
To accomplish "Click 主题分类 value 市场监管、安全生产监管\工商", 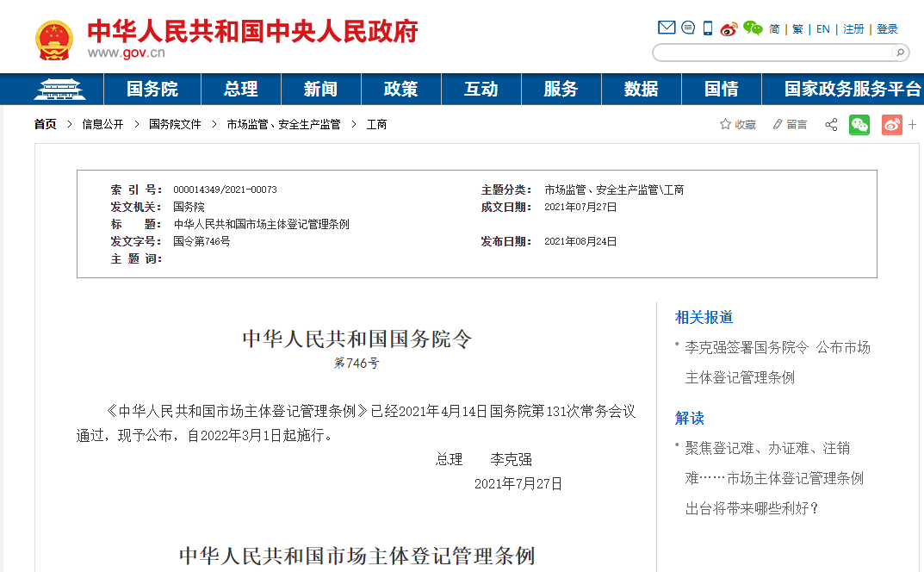I will pyautogui.click(x=614, y=190).
